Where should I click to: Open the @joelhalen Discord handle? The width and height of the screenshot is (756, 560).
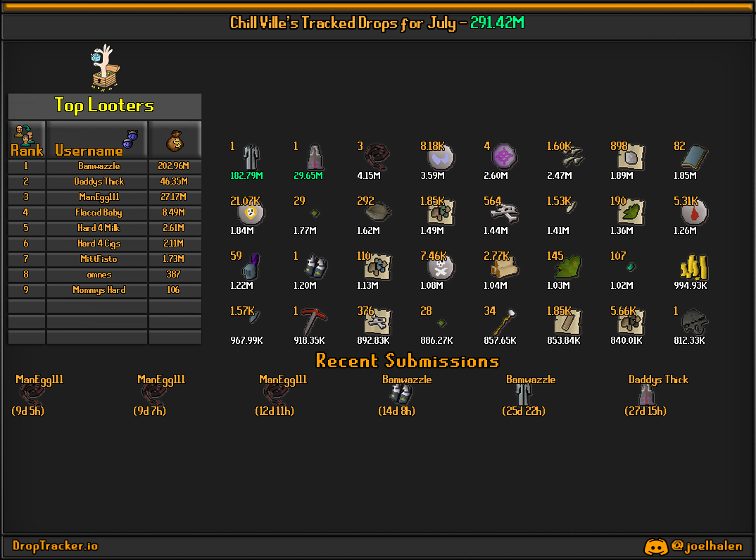click(707, 546)
